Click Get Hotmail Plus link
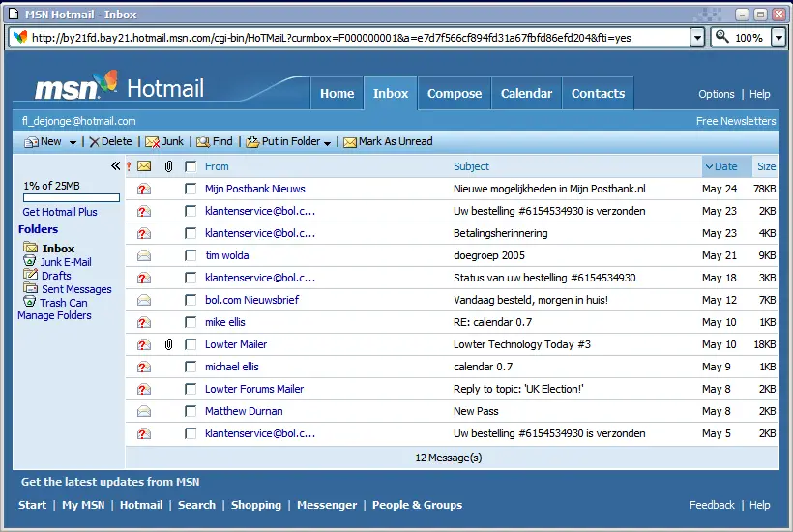Viewport: 793px width, 532px height. click(x=60, y=212)
